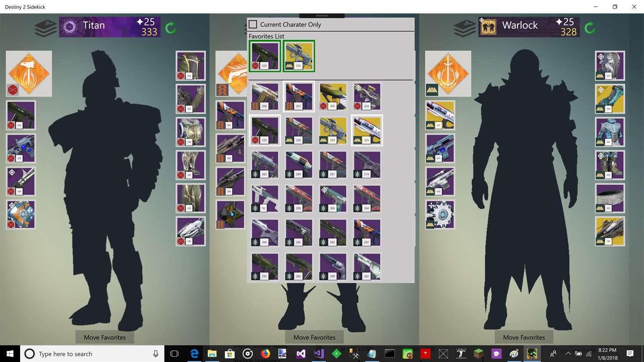This screenshot has height=362, width=644.
Task: Open File Explorer from the taskbar
Action: (x=212, y=354)
